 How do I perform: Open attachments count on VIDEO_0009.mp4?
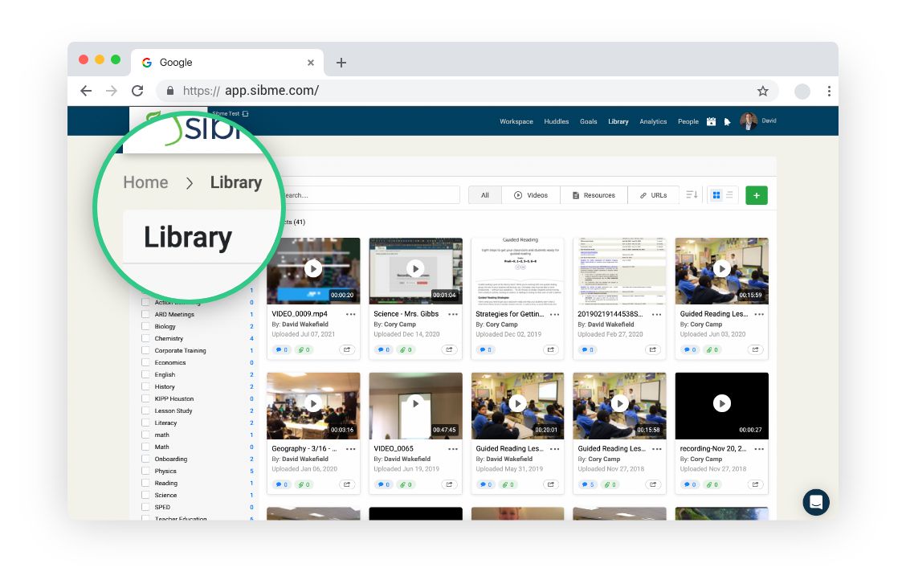(304, 349)
